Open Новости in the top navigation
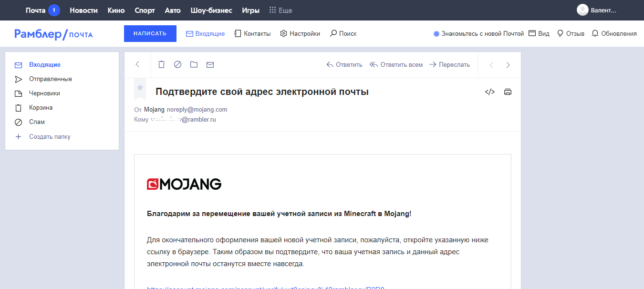This screenshot has height=289, width=644. point(83,10)
